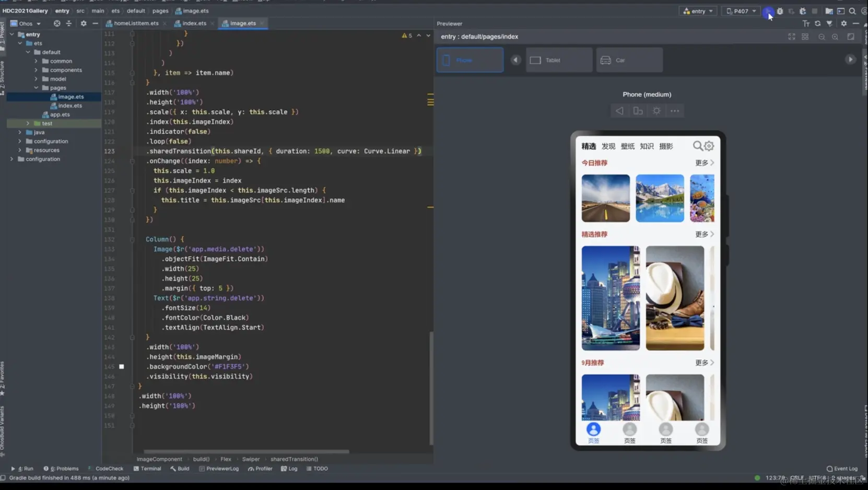Image resolution: width=868 pixels, height=490 pixels.
Task: Collapse the entry module node
Action: (x=12, y=34)
